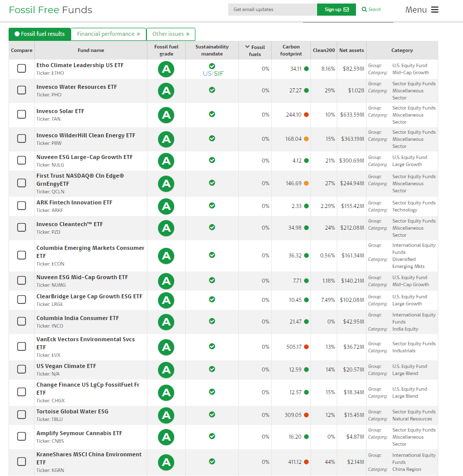Click the Sign up button
Image resolution: width=463 pixels, height=476 pixels.
(x=336, y=10)
